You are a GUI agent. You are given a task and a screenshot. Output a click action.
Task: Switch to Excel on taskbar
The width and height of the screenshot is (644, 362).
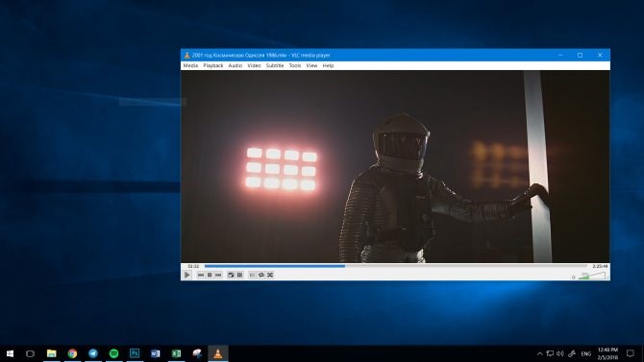[176, 353]
